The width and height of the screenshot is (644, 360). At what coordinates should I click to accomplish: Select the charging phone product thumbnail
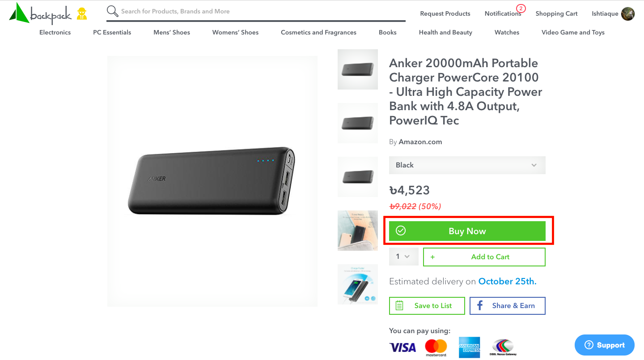point(358,284)
